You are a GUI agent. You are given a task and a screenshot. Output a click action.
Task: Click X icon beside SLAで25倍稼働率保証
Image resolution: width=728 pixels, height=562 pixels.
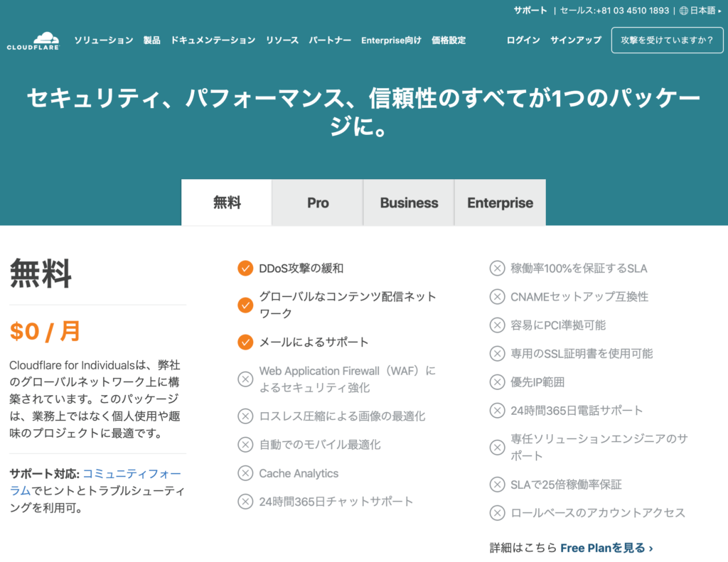point(497,485)
